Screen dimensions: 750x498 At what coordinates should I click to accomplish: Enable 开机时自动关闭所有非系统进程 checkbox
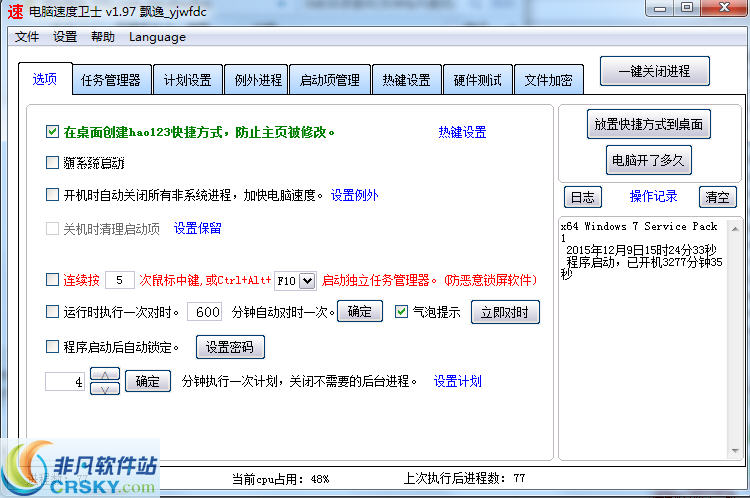click(52, 195)
